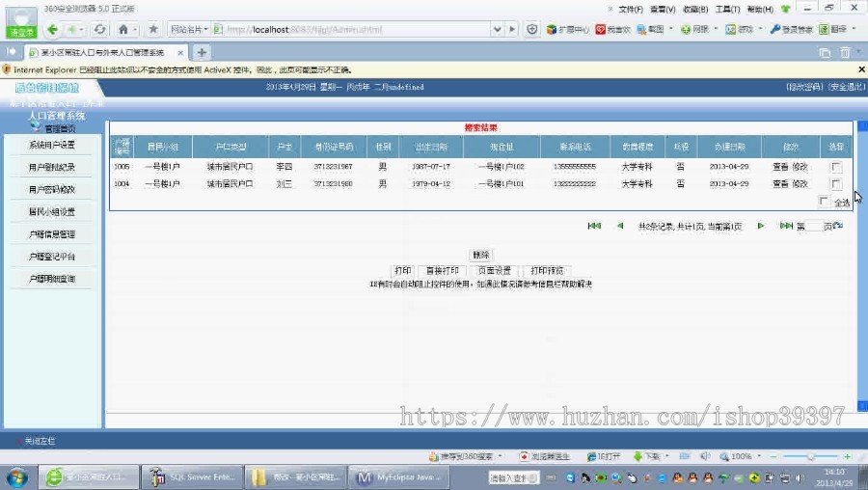Click the status bar zoom slider handle
The image size is (868, 490).
click(810, 456)
